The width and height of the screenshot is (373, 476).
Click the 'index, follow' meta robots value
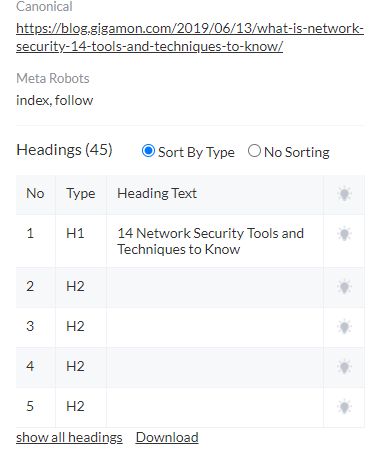coord(55,100)
